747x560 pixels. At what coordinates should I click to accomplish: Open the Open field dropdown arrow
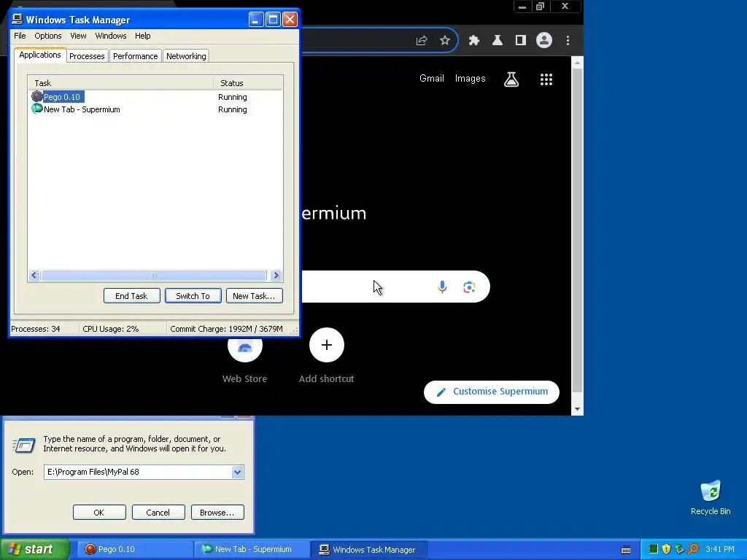[x=237, y=472]
